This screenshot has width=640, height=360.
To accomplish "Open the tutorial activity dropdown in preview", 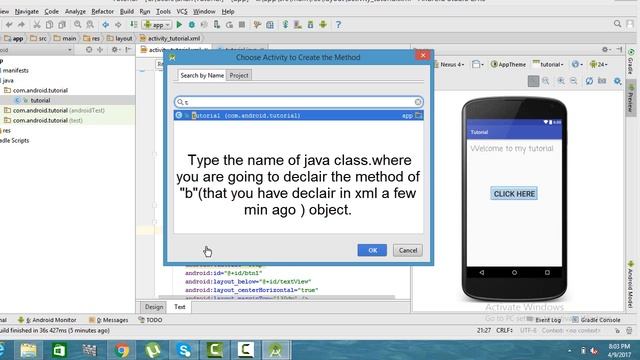I will (x=548, y=64).
